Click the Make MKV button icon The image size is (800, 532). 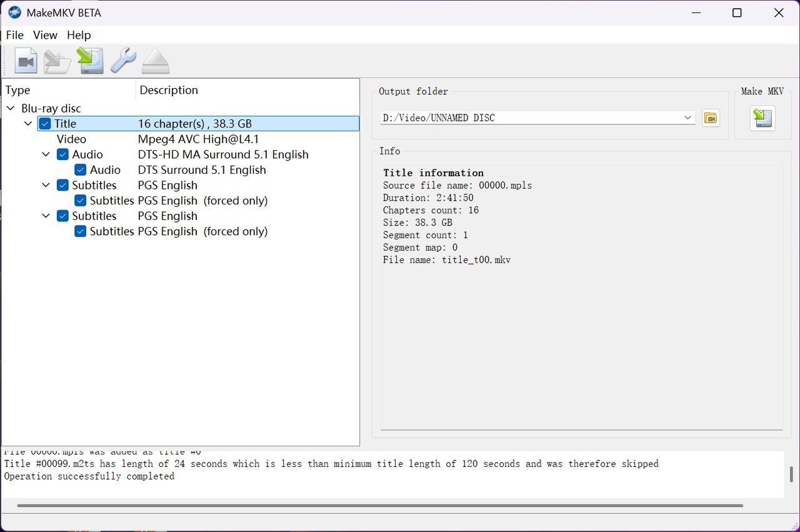coord(762,118)
